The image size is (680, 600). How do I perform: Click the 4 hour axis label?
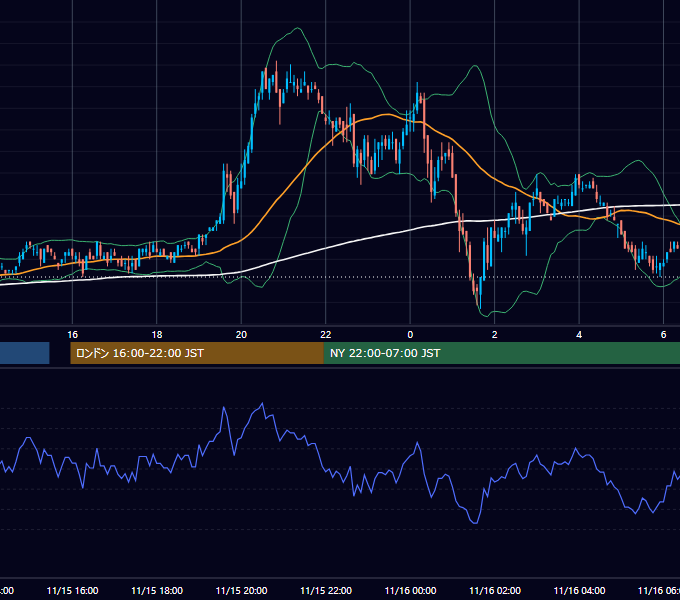click(x=579, y=335)
